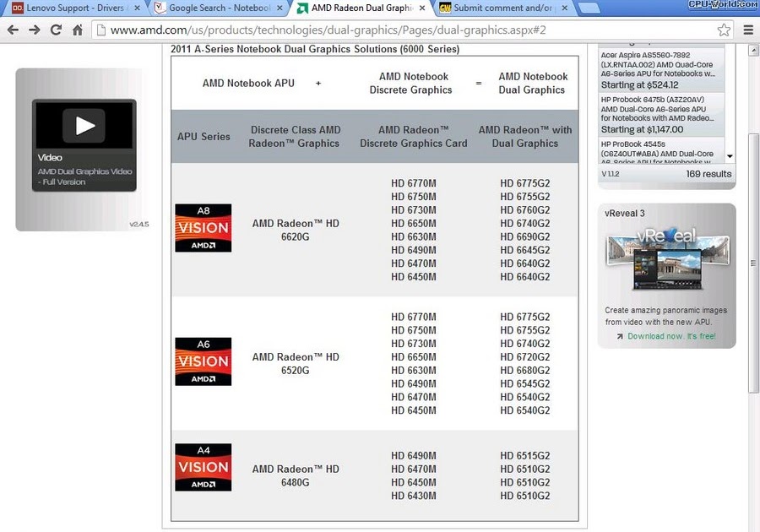
Task: Click the 'HD 6645G2' entry
Action: point(525,251)
